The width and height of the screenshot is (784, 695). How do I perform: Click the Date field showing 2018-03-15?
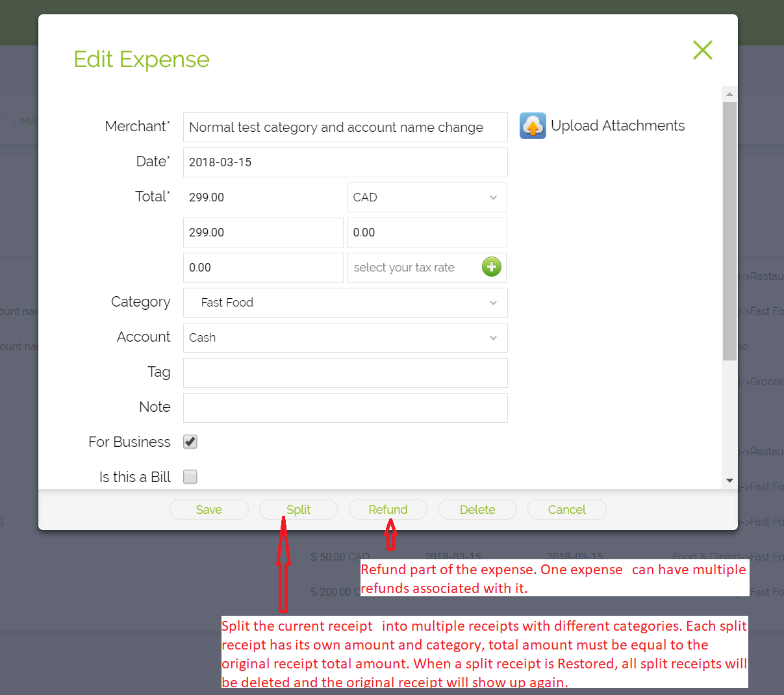point(345,162)
